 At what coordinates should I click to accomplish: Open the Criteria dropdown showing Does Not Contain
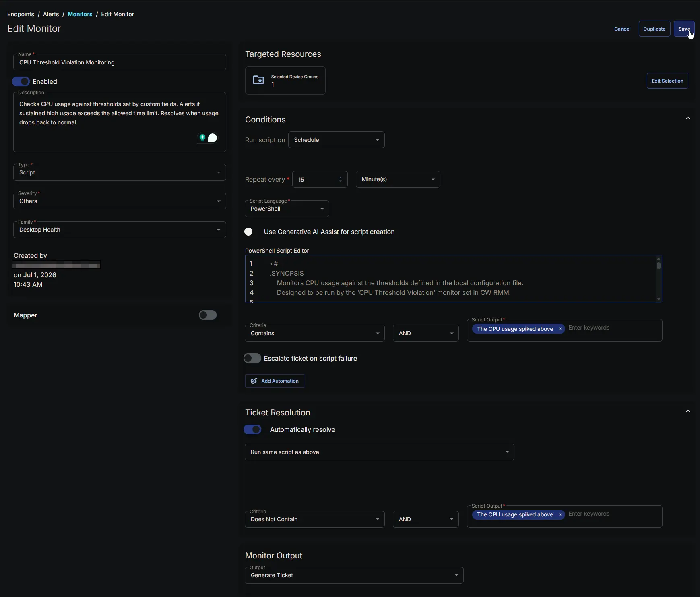[x=315, y=519]
